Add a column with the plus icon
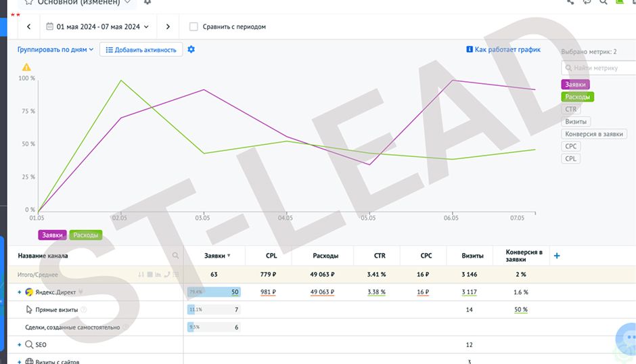 (x=557, y=256)
